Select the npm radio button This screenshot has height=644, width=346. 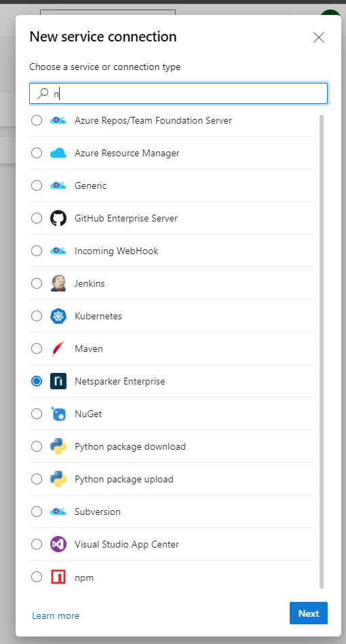37,577
